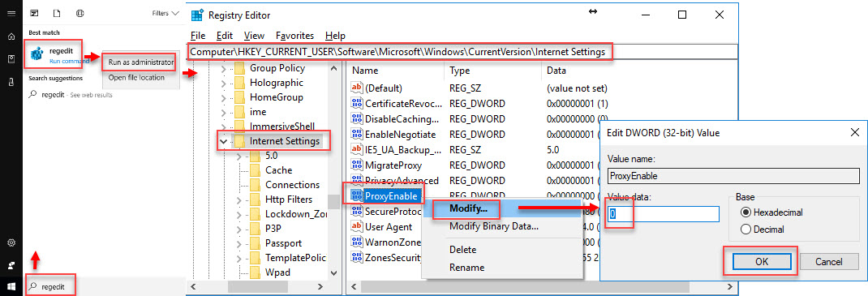
Task: Choose Run as administrator
Action: pyautogui.click(x=140, y=62)
